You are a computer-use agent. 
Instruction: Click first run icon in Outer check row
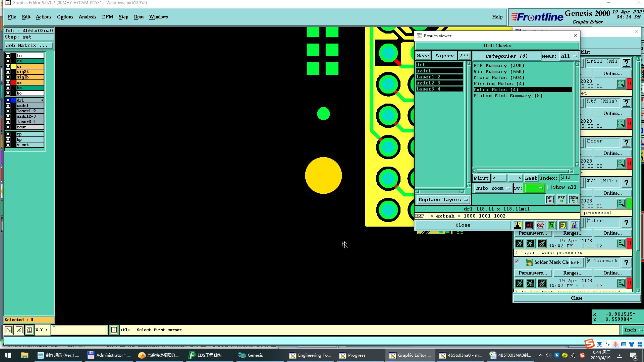[x=519, y=243]
